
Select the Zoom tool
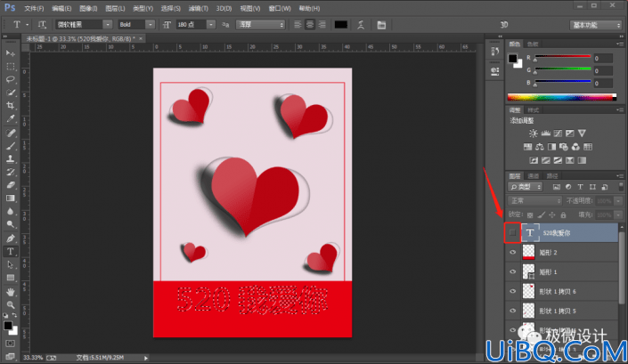(x=11, y=304)
